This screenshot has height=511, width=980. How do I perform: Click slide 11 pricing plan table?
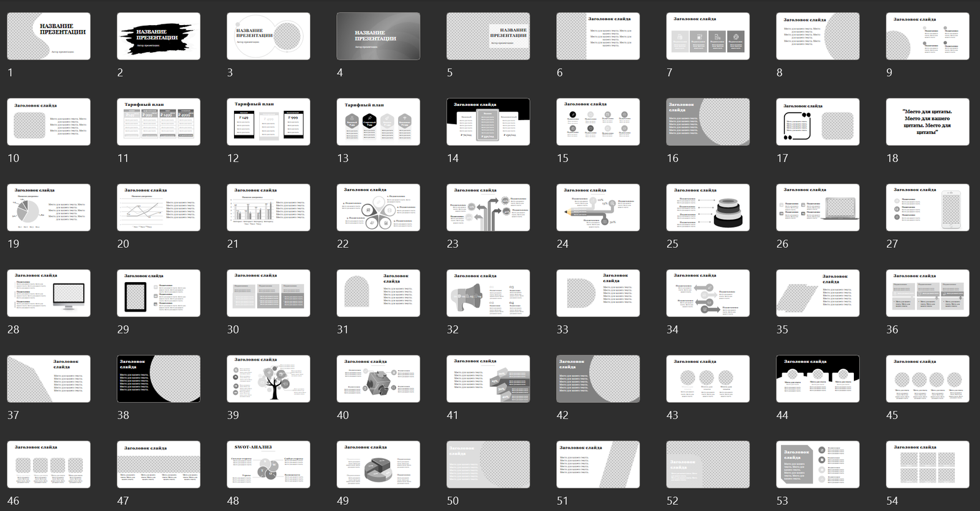pos(158,122)
